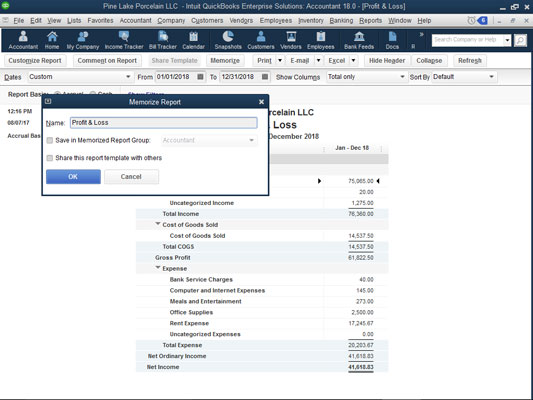Click the search magnifier icon

520,40
